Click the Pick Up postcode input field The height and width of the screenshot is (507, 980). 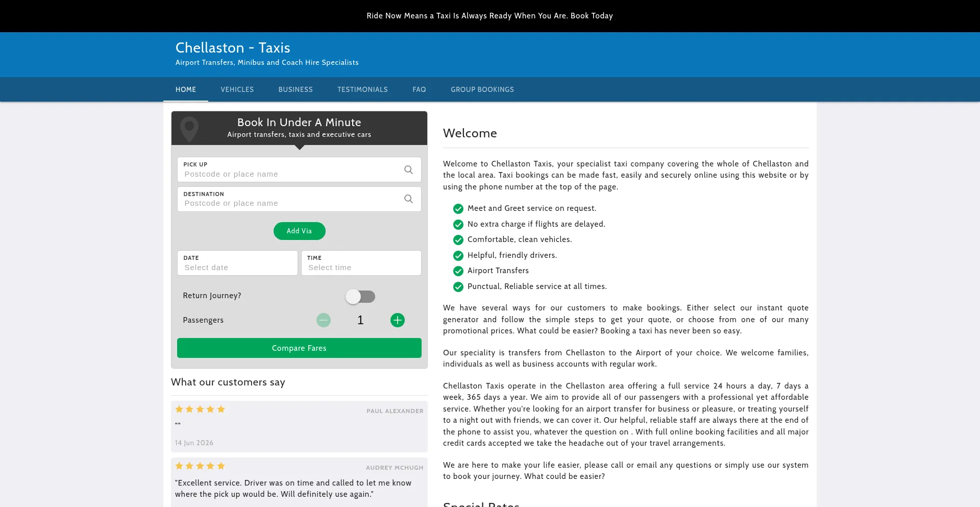(x=299, y=170)
